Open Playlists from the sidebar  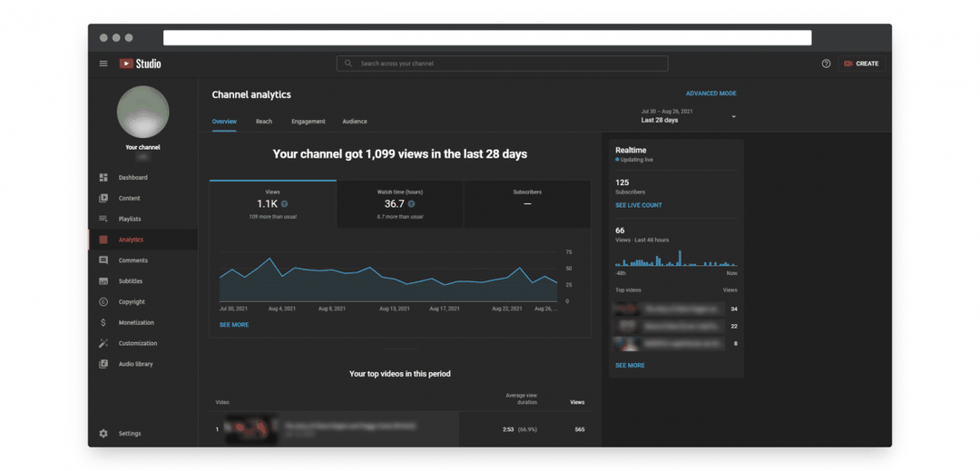[142, 219]
